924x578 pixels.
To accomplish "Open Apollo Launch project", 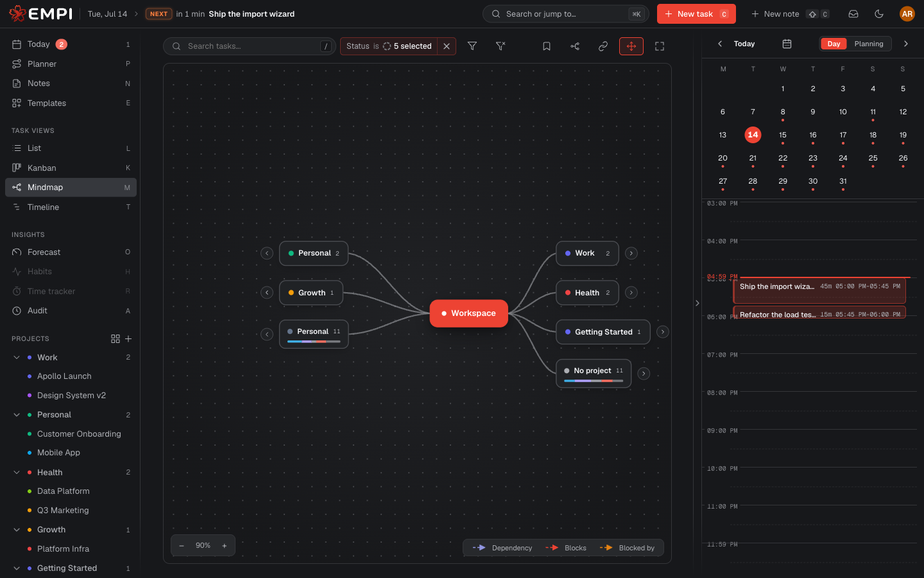I will 64,376.
